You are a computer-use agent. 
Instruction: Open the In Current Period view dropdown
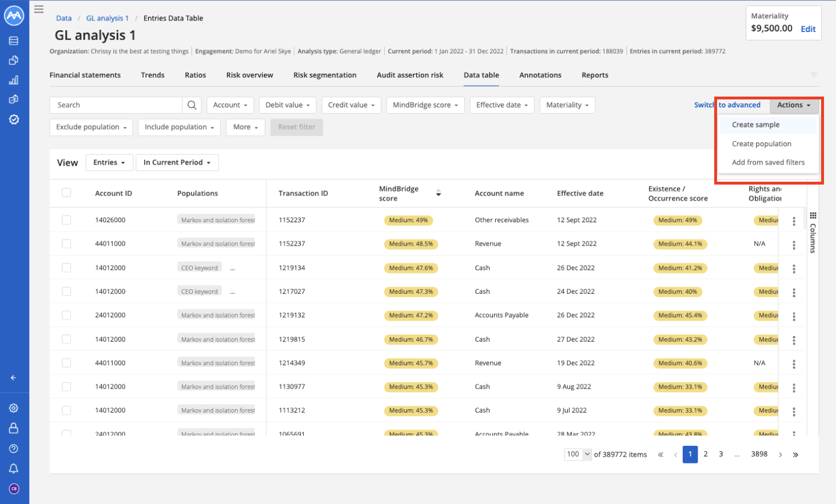(177, 162)
